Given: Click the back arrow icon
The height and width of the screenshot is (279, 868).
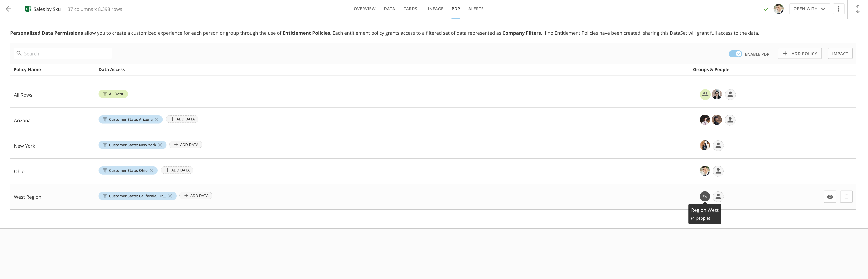Looking at the screenshot, I should coord(9,9).
